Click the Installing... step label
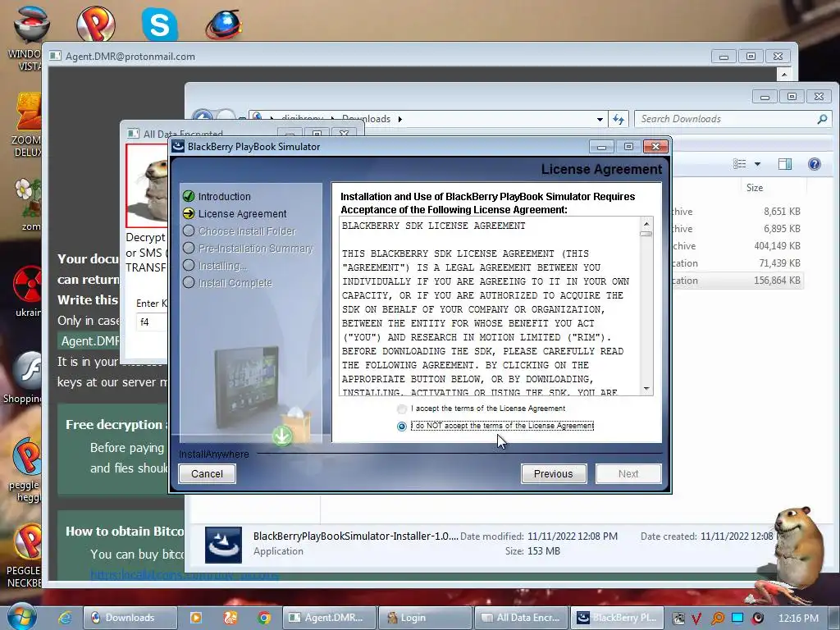 222,266
